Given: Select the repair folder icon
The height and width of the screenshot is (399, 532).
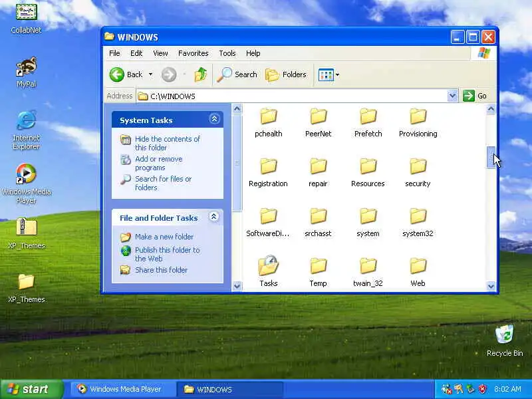Looking at the screenshot, I should [319, 166].
